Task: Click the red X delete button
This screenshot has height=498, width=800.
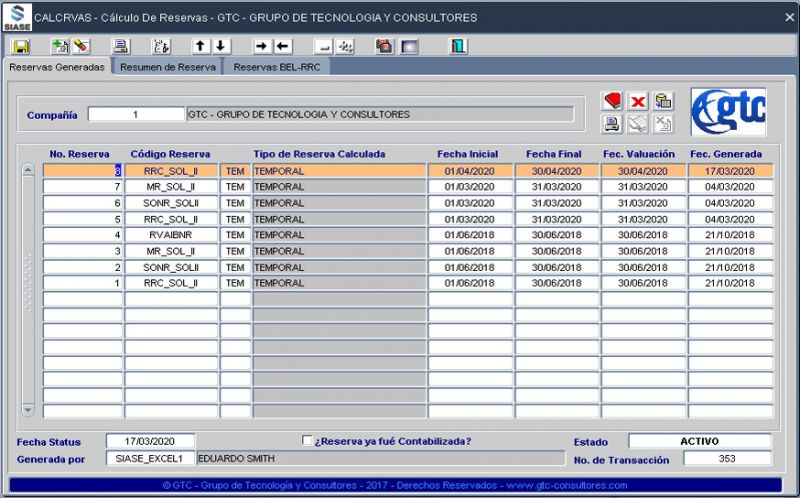Action: [x=638, y=102]
